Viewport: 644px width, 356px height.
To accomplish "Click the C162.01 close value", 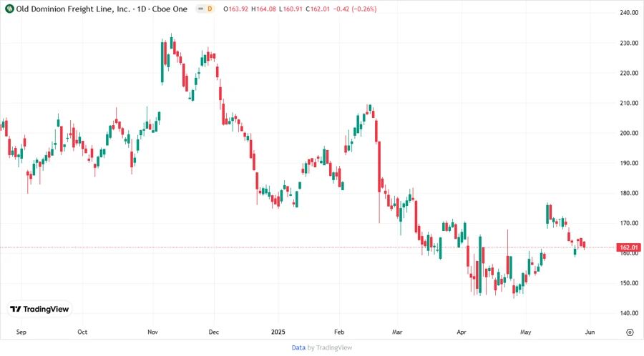I will coord(318,9).
